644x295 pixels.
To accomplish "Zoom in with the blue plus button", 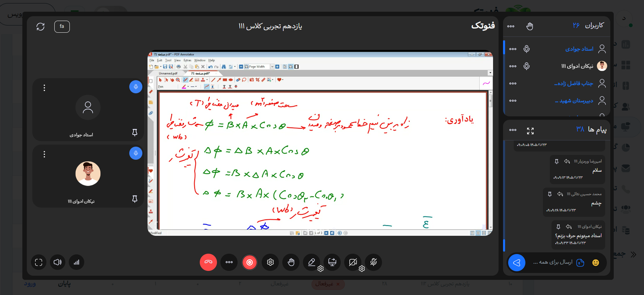I will [x=277, y=67].
